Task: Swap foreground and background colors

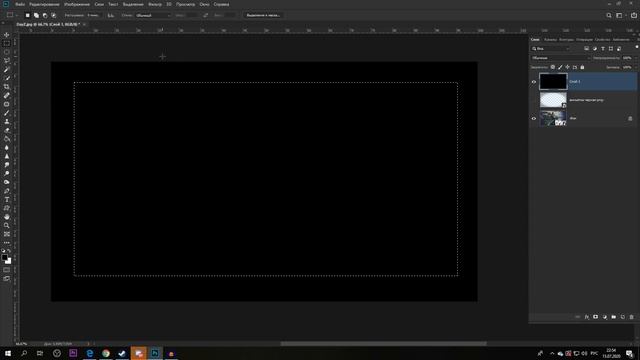Action: pyautogui.click(x=9, y=251)
